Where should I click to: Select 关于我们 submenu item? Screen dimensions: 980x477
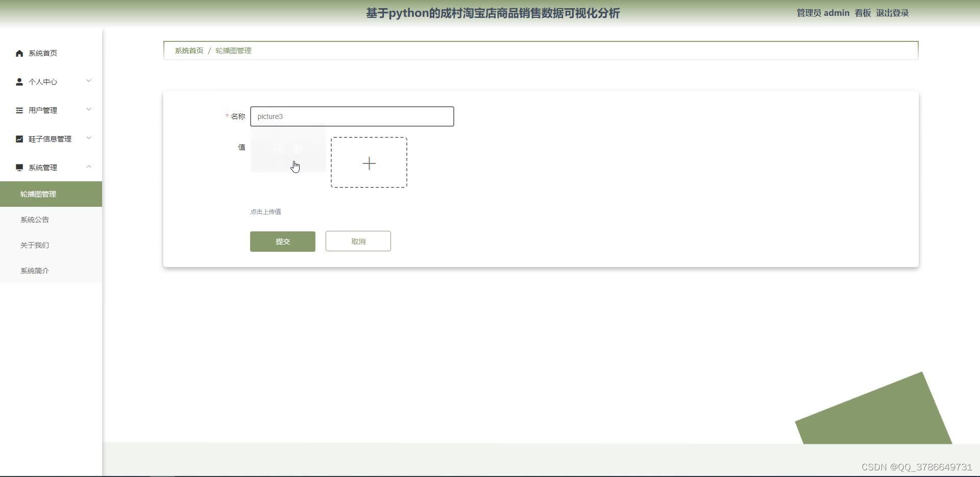(51, 245)
